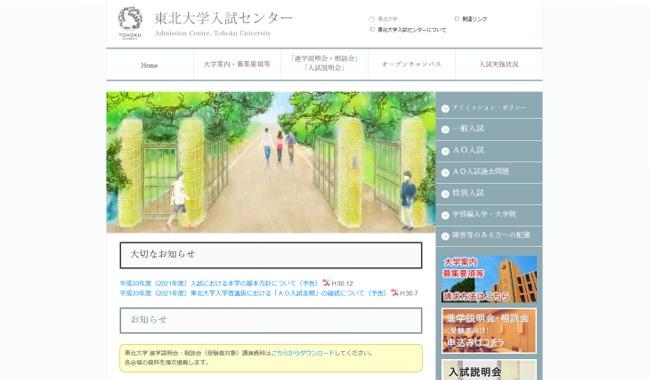Image resolution: width=650 pixels, height=380 pixels.
Task: Click arrow icon beside 学部編入学・大学院
Action: click(445, 215)
